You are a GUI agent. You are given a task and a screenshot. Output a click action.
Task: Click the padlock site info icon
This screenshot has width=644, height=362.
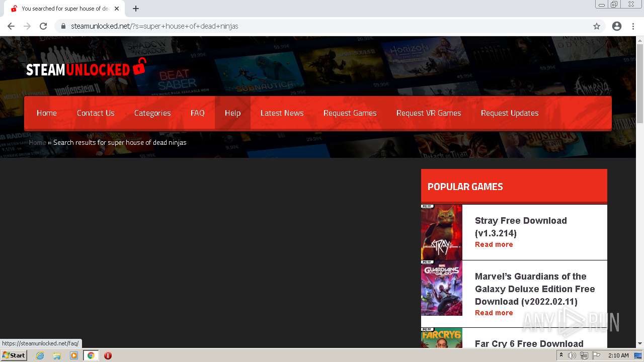pos(63,26)
